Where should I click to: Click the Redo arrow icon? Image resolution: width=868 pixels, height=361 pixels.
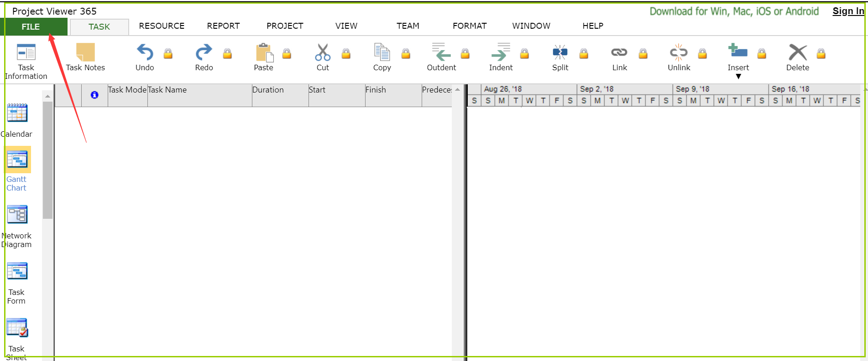204,52
